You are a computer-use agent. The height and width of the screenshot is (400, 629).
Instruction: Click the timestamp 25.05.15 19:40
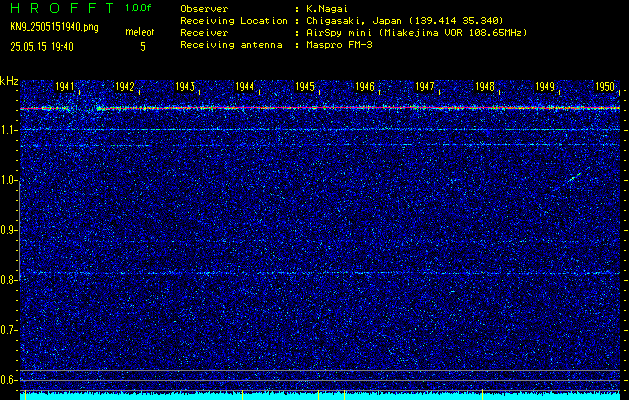(42, 47)
